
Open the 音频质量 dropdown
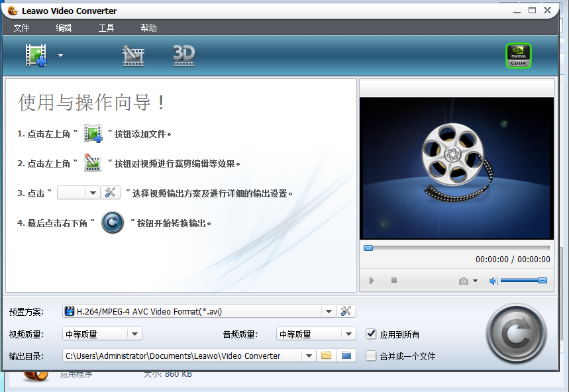tap(348, 334)
